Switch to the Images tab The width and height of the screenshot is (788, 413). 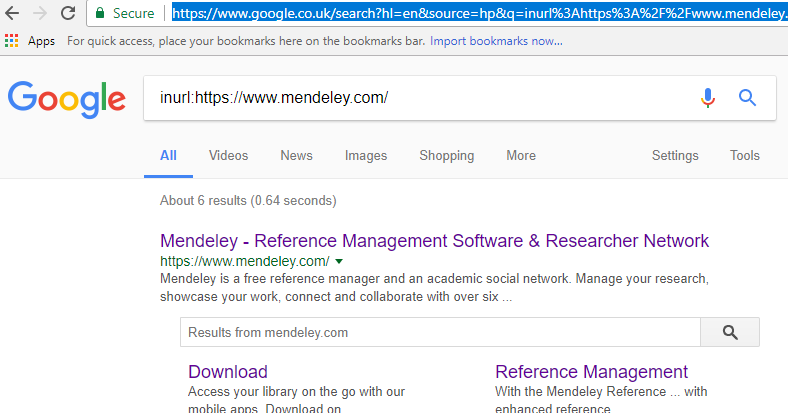tap(366, 155)
